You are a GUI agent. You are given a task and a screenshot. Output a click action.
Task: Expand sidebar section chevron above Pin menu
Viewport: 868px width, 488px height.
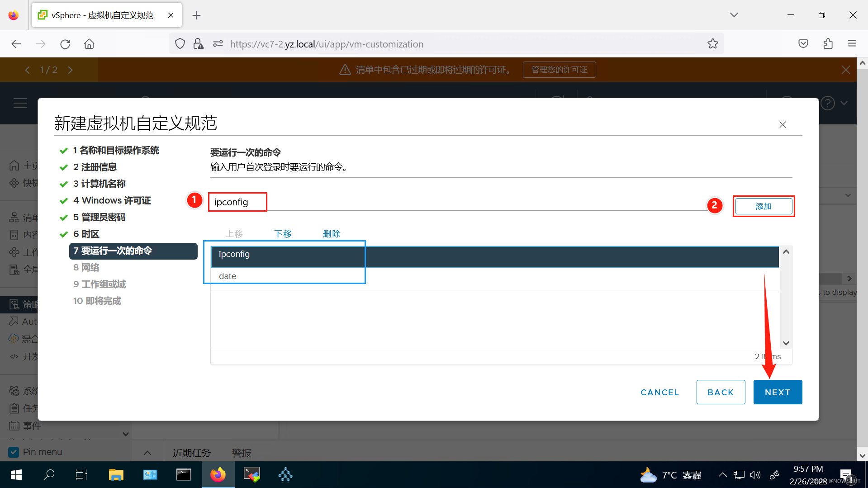point(125,434)
